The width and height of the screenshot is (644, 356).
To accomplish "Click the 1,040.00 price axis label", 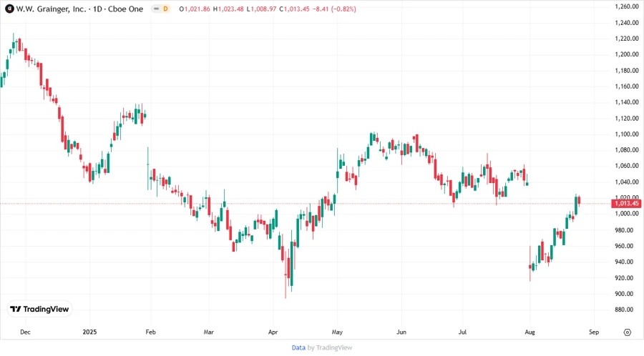I will tap(627, 182).
